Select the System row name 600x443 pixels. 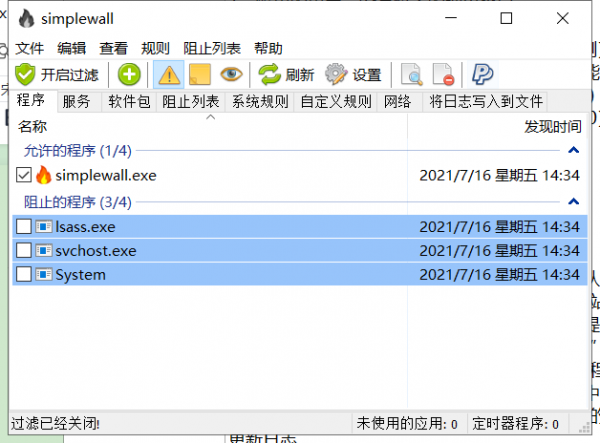click(x=80, y=275)
